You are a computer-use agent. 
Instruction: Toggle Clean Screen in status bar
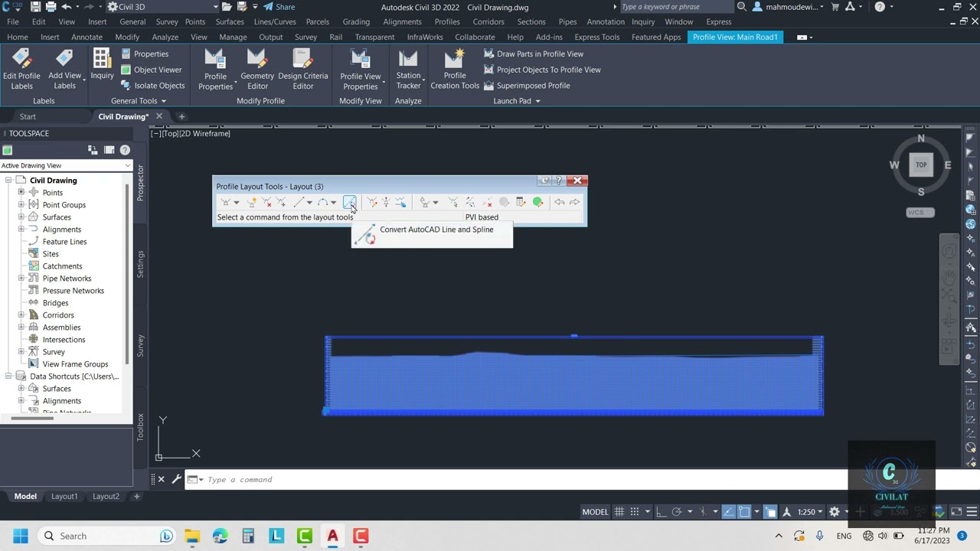coord(957,512)
